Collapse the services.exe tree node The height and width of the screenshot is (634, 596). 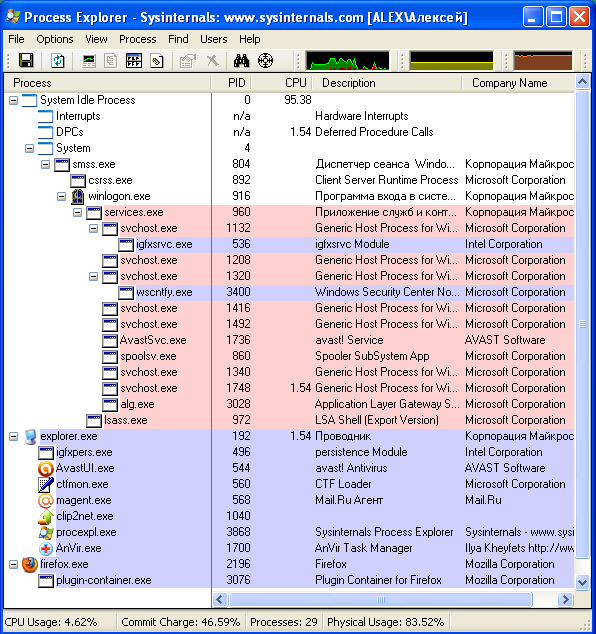click(77, 212)
